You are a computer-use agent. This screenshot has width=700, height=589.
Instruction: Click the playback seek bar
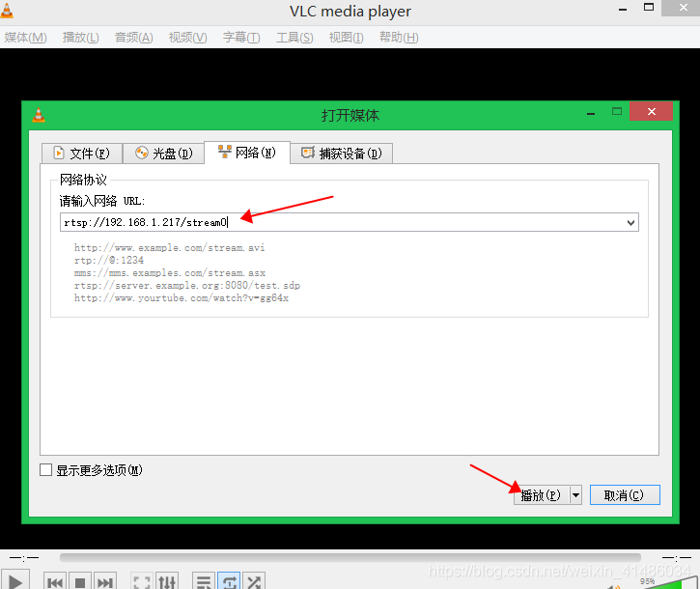[350, 557]
